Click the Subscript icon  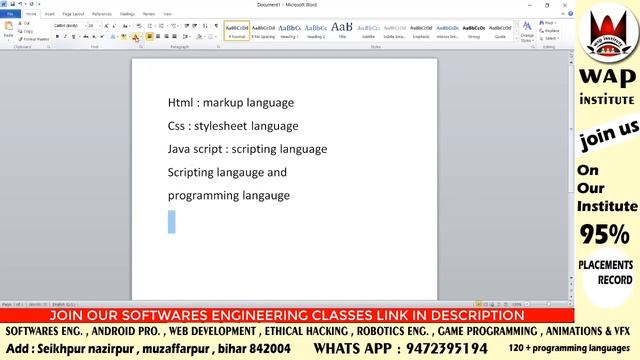click(x=94, y=37)
